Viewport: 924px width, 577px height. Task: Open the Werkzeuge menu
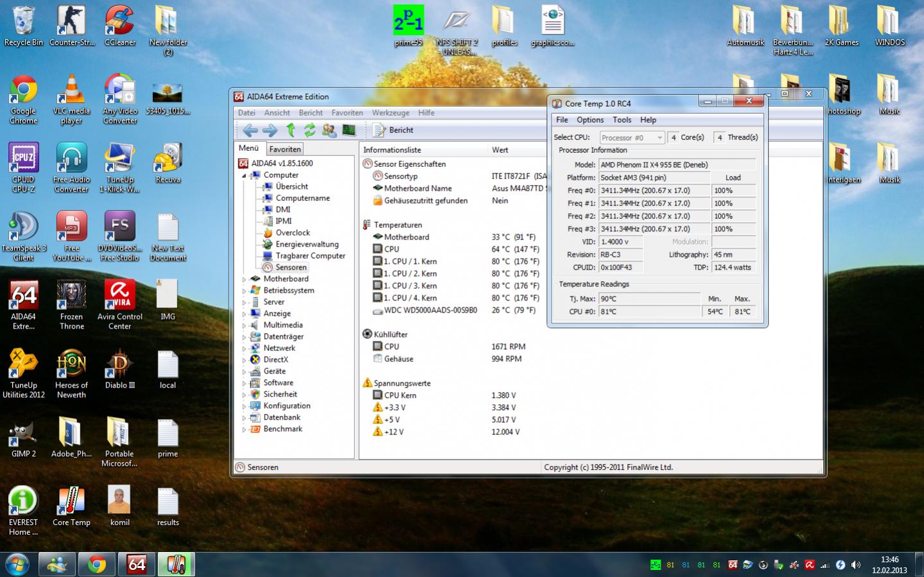coord(390,113)
